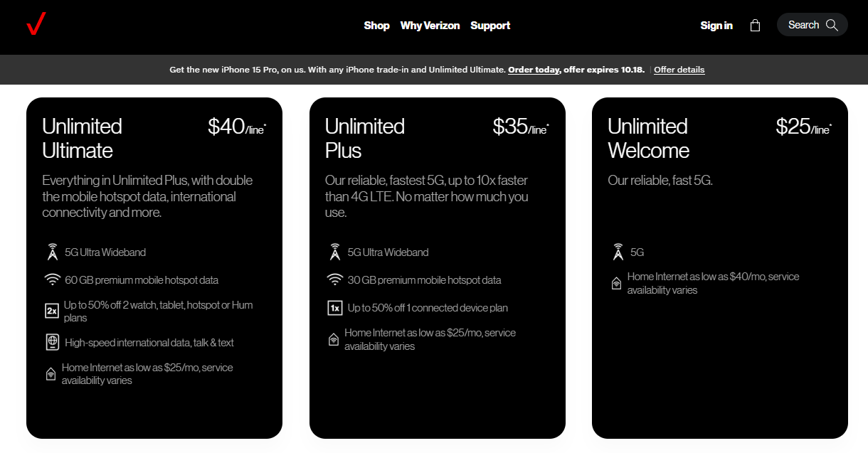
Task: Click 'Our reliable, fast 5G.' description
Action: (x=660, y=181)
